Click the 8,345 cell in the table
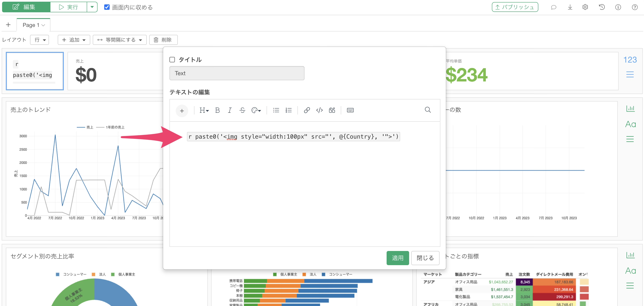644x306 pixels. (x=524, y=282)
